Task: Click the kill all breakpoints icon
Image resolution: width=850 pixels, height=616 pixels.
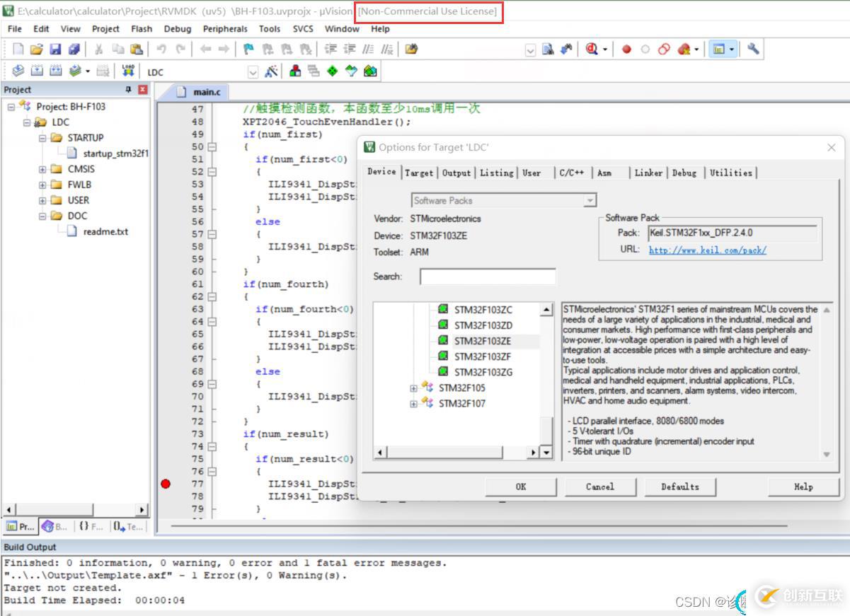Action: tap(684, 49)
